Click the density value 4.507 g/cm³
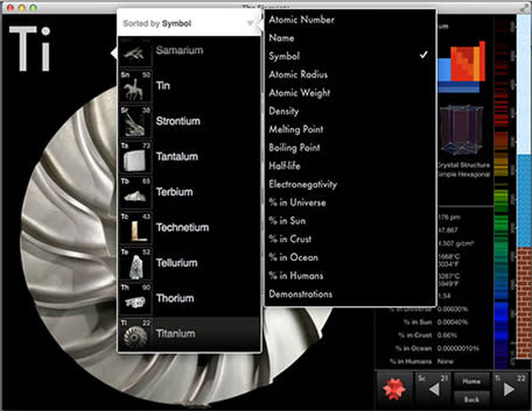532x411 pixels. pos(456,243)
